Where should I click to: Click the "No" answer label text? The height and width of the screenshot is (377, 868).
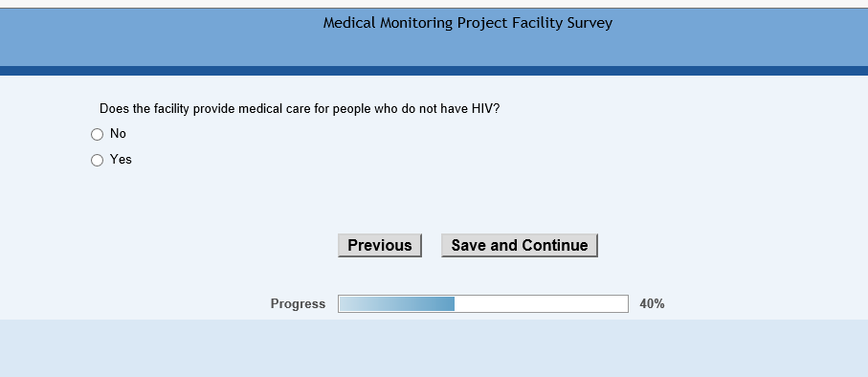[118, 133]
